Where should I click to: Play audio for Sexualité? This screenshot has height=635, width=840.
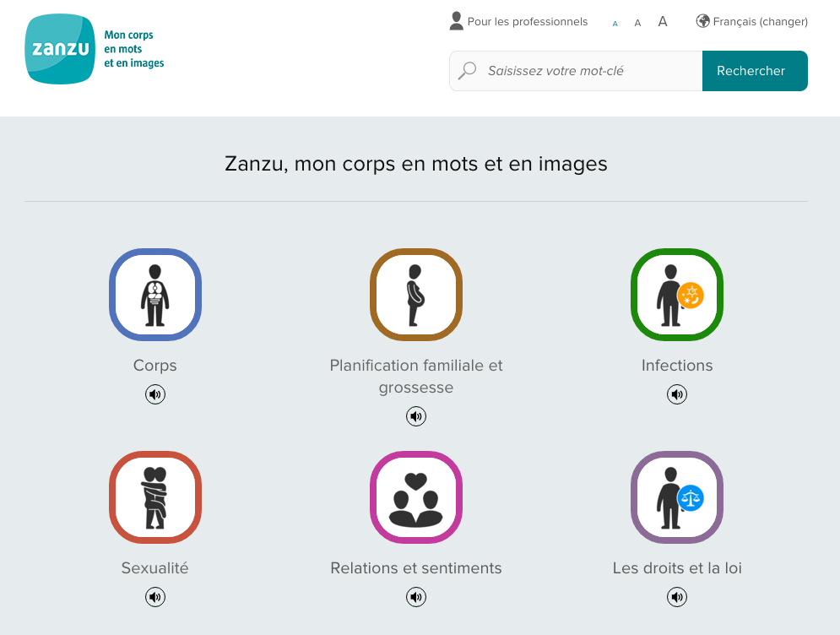[155, 597]
